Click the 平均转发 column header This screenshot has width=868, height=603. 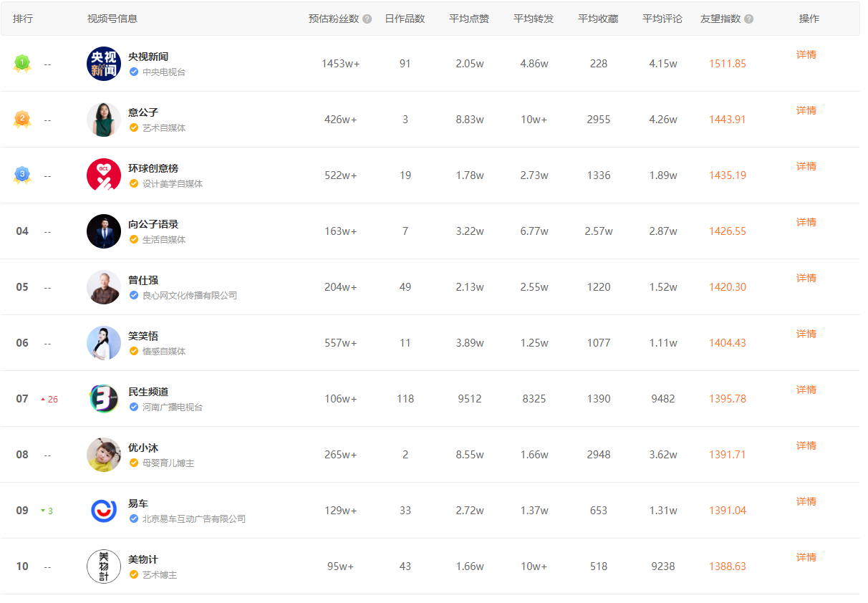click(534, 19)
